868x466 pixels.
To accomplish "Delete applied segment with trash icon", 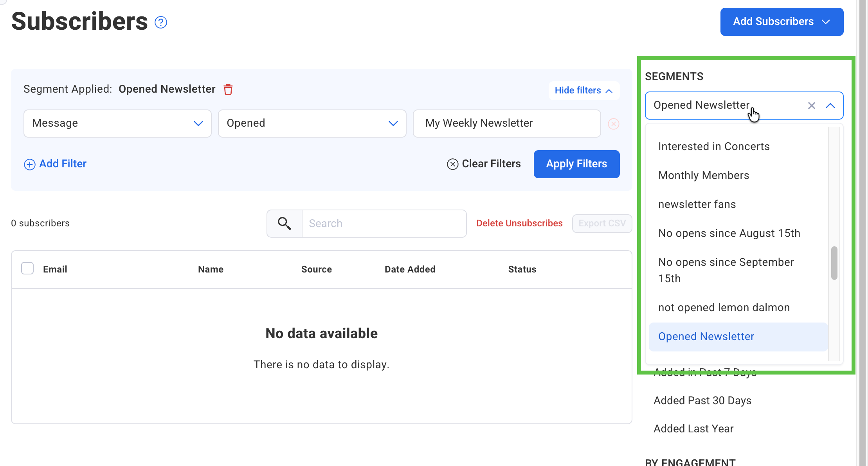I will [x=228, y=90].
